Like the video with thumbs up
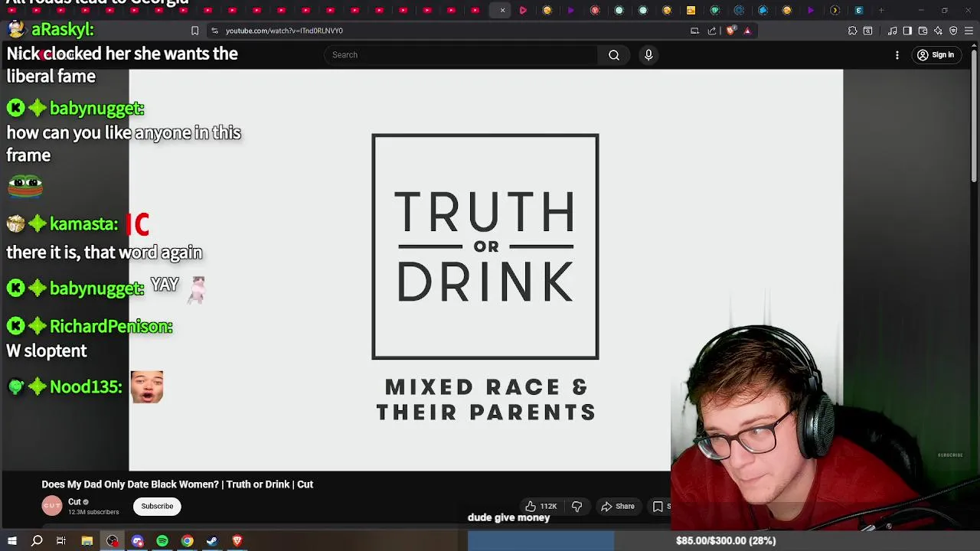The image size is (980, 551). [x=531, y=506]
